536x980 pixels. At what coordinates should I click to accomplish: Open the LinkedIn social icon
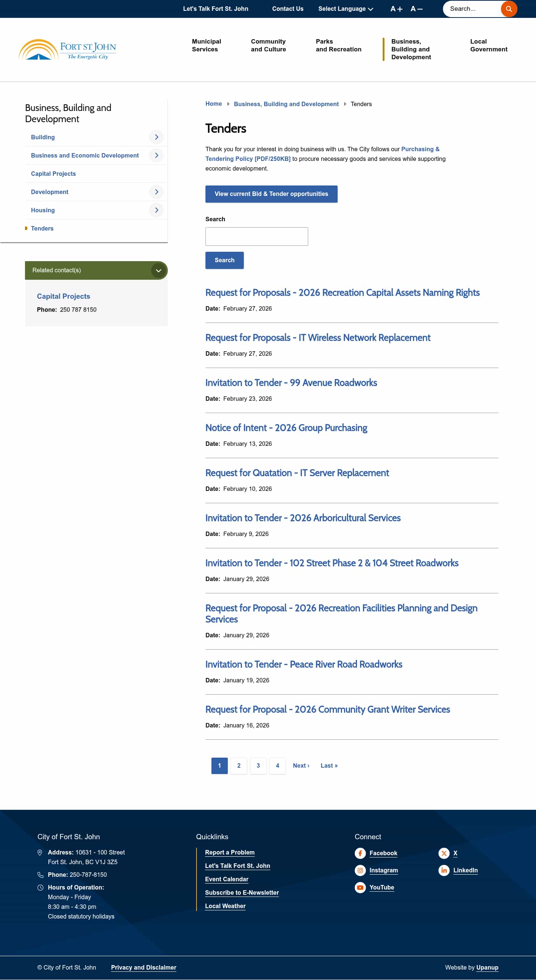[444, 870]
